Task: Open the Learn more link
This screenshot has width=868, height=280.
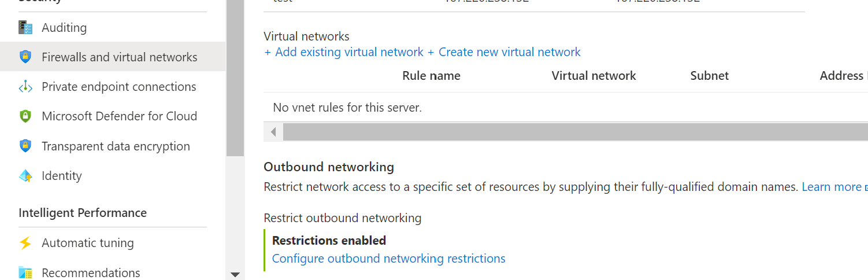Action: (x=832, y=187)
